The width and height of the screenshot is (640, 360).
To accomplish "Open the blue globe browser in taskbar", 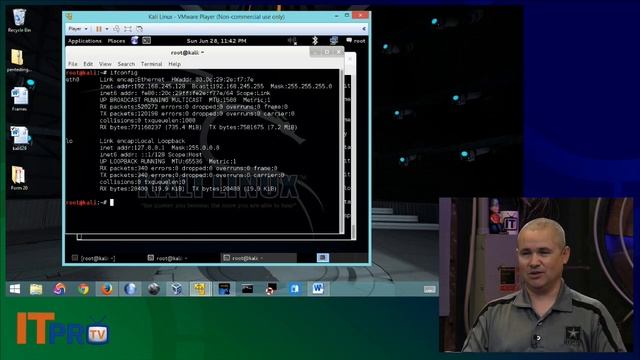I will 130,289.
